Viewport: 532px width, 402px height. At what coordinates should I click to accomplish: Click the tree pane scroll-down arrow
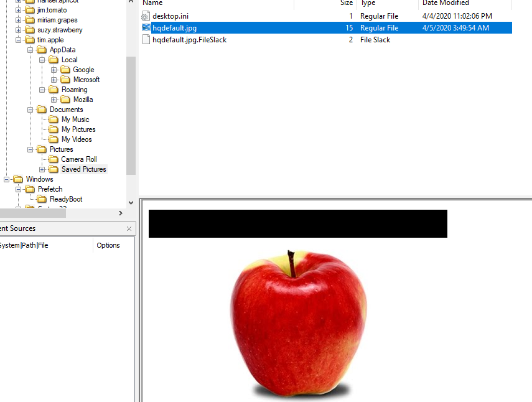click(131, 203)
